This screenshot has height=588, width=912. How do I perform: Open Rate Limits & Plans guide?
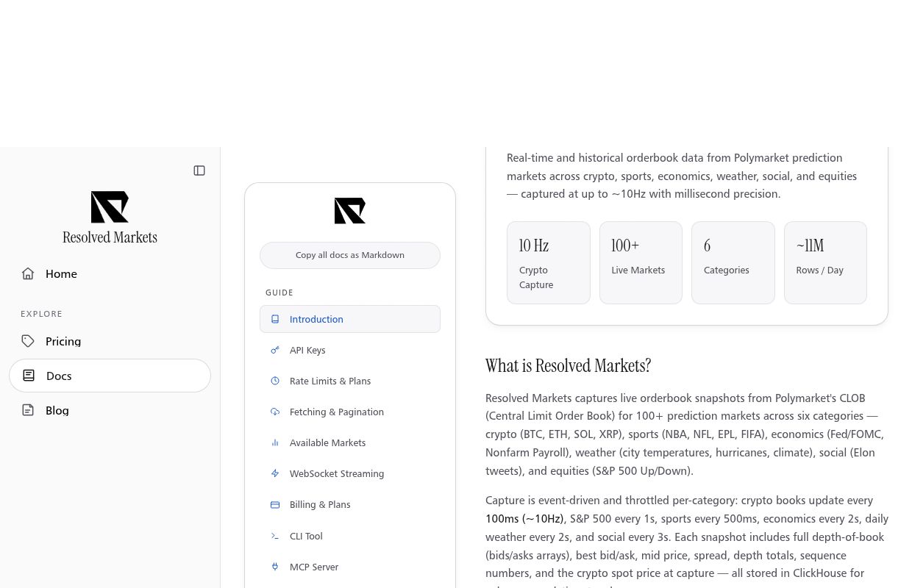point(350,381)
